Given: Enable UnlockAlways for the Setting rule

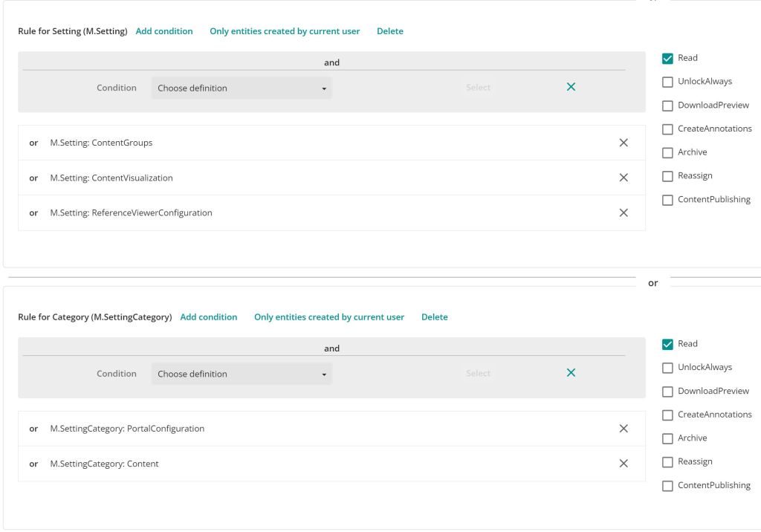Looking at the screenshot, I should click(667, 82).
